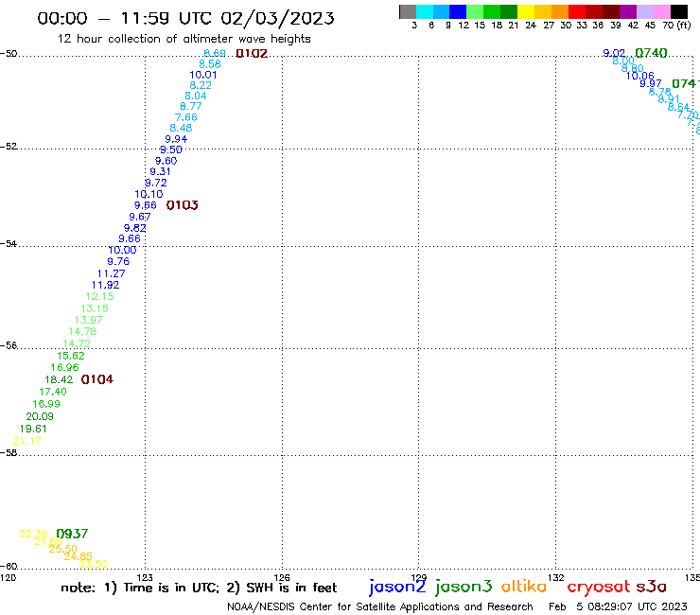Click the green time stamp 0740
The height and width of the screenshot is (615, 700).
[651, 53]
